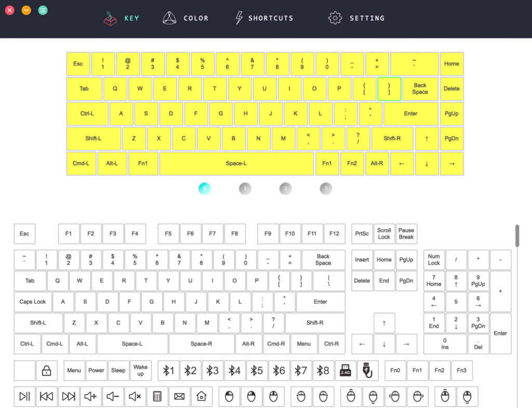Select the yellow Space-L key
This screenshot has height=408, width=532.
pyautogui.click(x=236, y=164)
